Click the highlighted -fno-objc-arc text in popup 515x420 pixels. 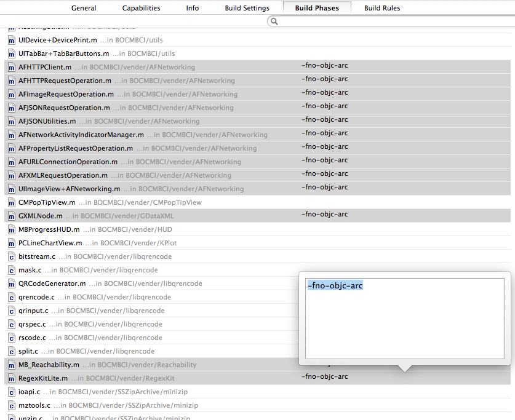coord(335,285)
